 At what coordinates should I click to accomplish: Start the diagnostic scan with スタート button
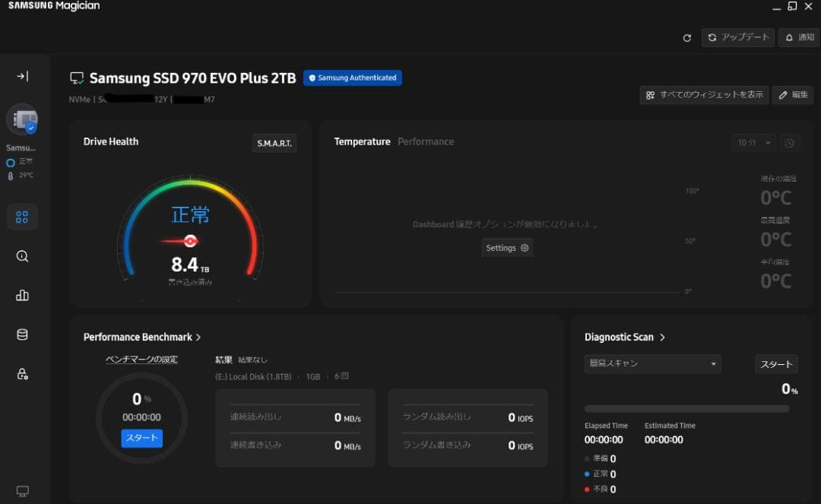coord(776,364)
